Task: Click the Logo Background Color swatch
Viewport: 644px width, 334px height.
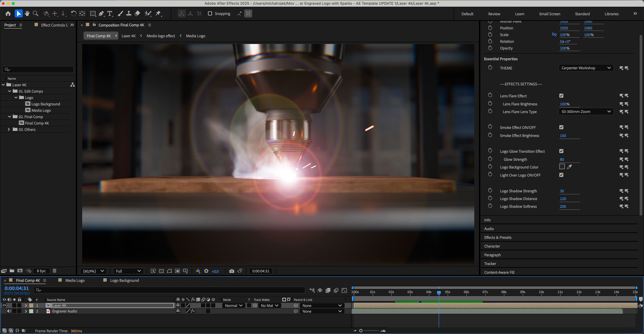Action: coord(562,167)
